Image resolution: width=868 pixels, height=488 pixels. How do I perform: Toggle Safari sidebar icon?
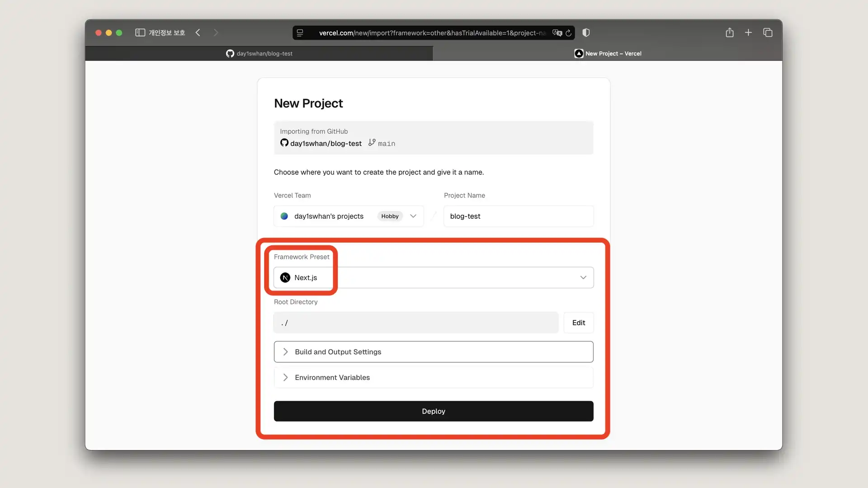point(140,33)
